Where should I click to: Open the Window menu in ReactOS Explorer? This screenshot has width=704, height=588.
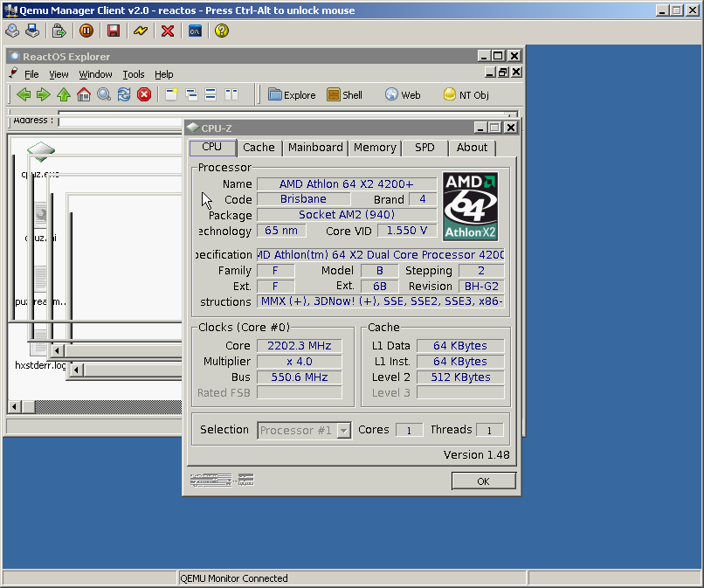pos(95,74)
